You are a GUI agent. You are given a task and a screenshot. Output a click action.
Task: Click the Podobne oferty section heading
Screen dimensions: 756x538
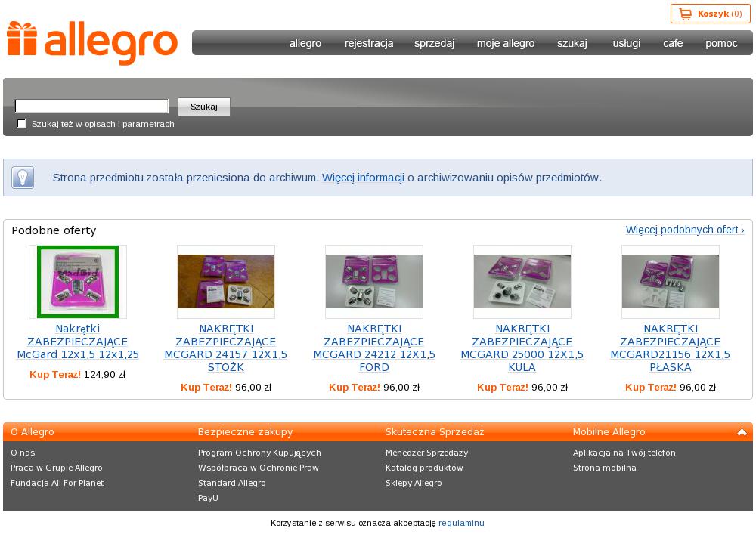click(54, 230)
